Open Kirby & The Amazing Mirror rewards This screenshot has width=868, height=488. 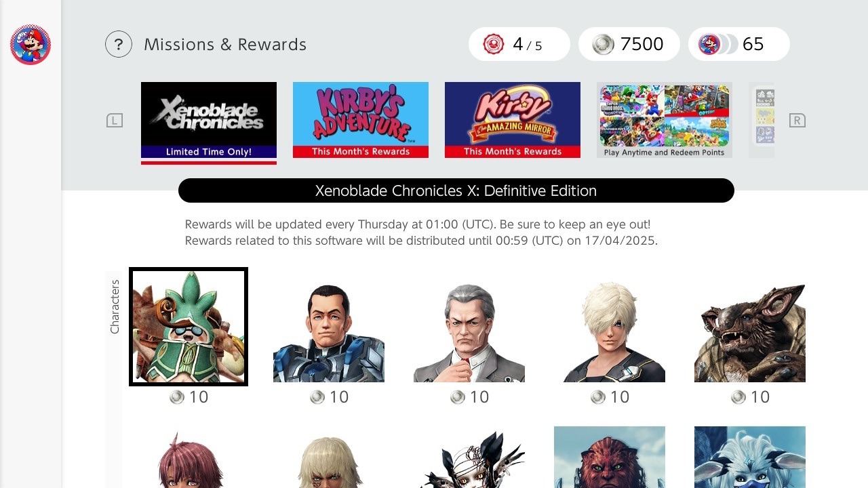pyautogui.click(x=513, y=120)
